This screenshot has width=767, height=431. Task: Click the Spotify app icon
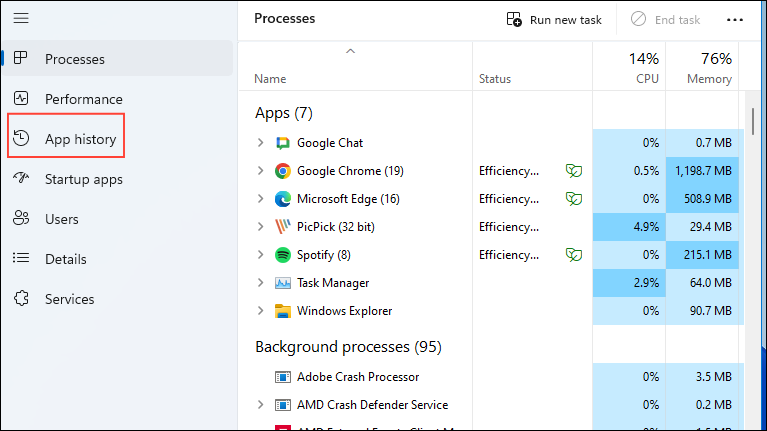pos(282,255)
